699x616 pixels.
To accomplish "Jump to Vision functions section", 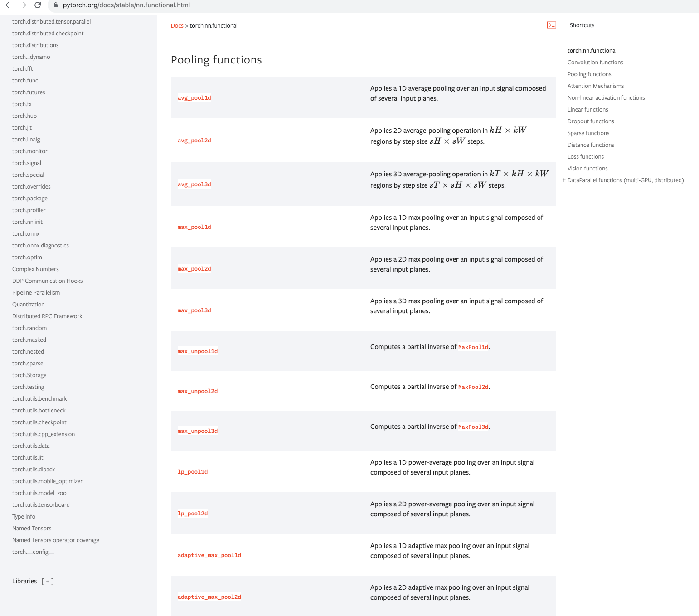I will tap(587, 169).
